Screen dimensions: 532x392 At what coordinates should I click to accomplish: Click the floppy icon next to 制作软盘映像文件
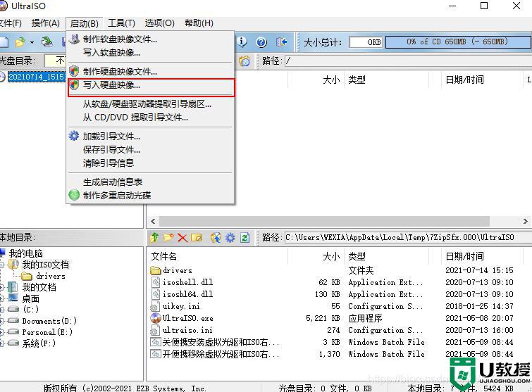tap(74, 39)
